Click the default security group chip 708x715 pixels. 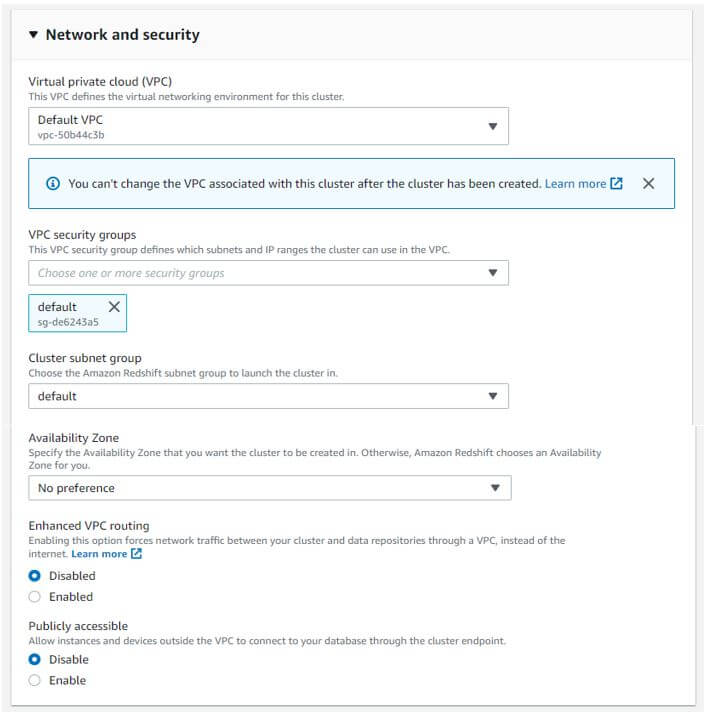pyautogui.click(x=66, y=314)
